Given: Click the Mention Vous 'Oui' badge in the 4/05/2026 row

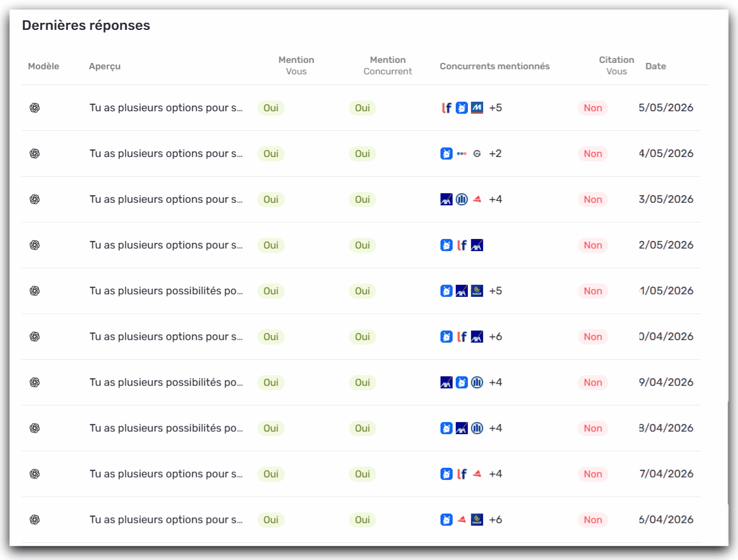Looking at the screenshot, I should [271, 153].
